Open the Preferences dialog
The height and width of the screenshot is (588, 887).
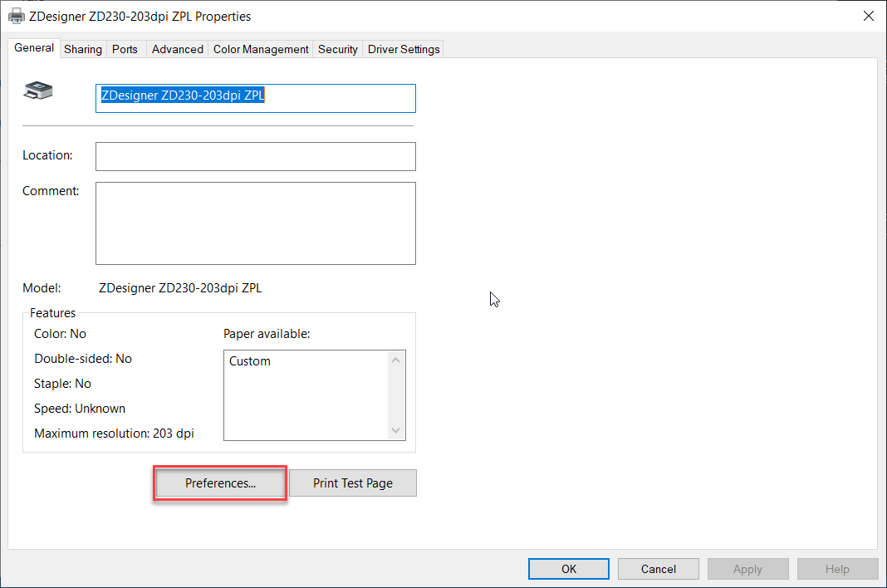pyautogui.click(x=220, y=483)
